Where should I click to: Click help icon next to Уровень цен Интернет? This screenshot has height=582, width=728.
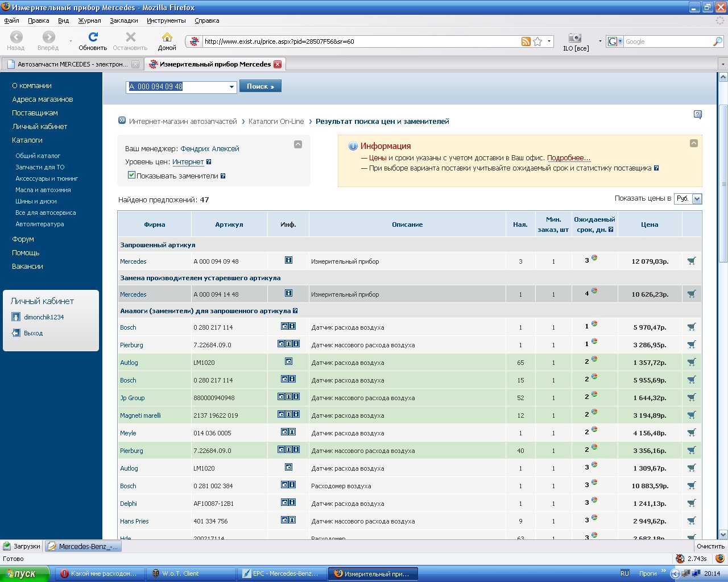click(209, 162)
